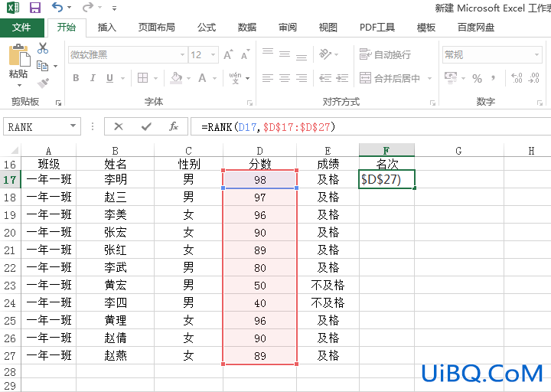Open the 文件 tab
The height and width of the screenshot is (392, 551).
click(21, 28)
